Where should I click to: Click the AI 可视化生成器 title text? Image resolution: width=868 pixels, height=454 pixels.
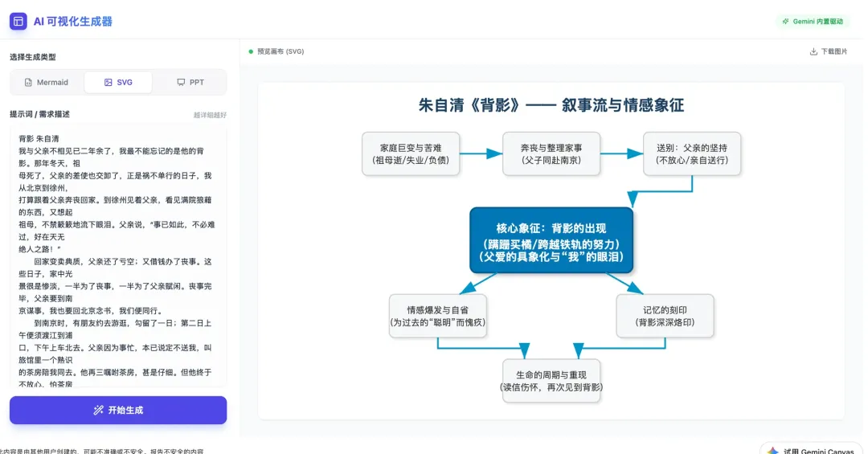[x=72, y=22]
